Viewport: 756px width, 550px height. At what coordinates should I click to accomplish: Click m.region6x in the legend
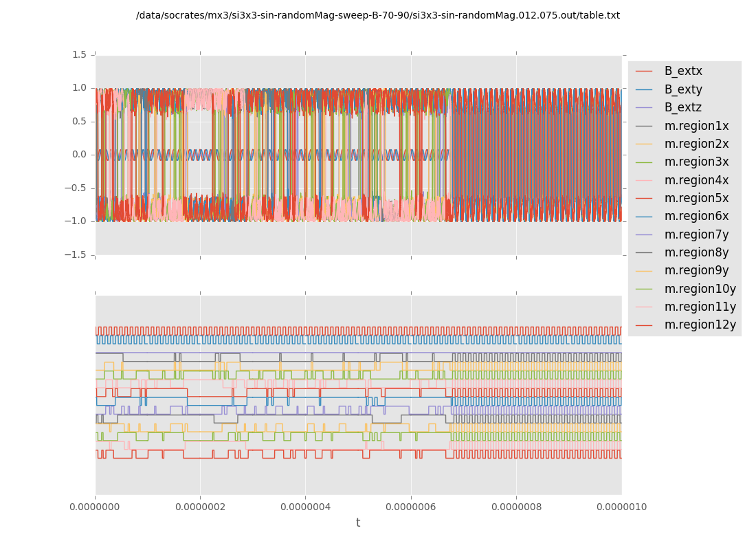coord(696,216)
